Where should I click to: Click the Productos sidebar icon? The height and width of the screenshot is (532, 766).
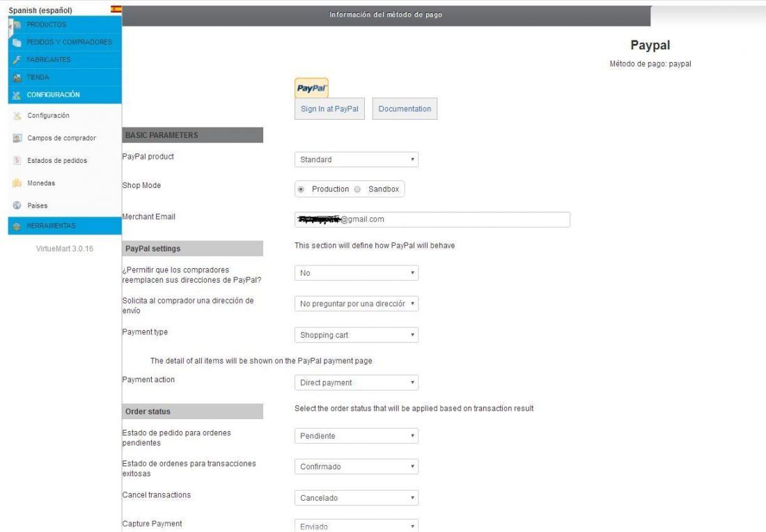pyautogui.click(x=17, y=24)
